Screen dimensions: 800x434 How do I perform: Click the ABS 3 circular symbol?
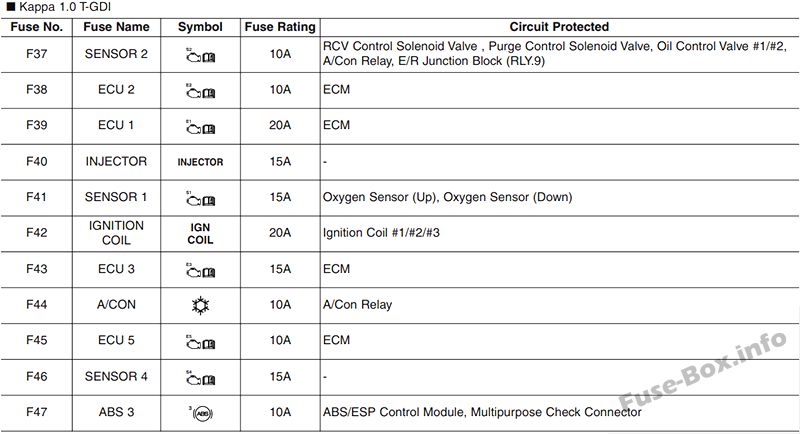point(202,413)
